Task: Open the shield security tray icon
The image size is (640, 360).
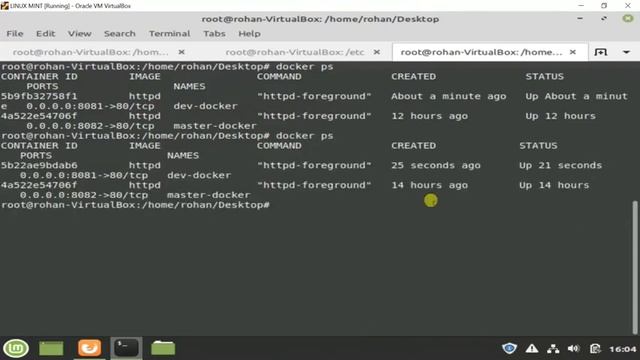Action: (x=509, y=349)
